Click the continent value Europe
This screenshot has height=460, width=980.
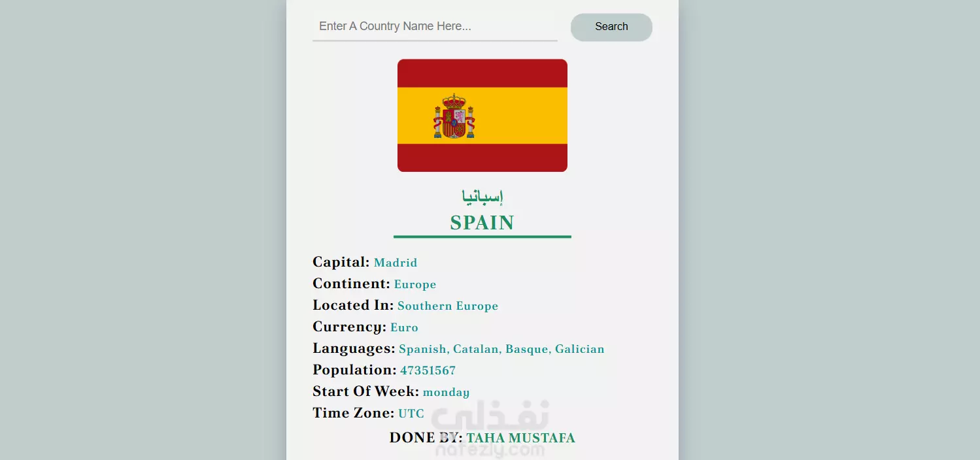pos(415,284)
